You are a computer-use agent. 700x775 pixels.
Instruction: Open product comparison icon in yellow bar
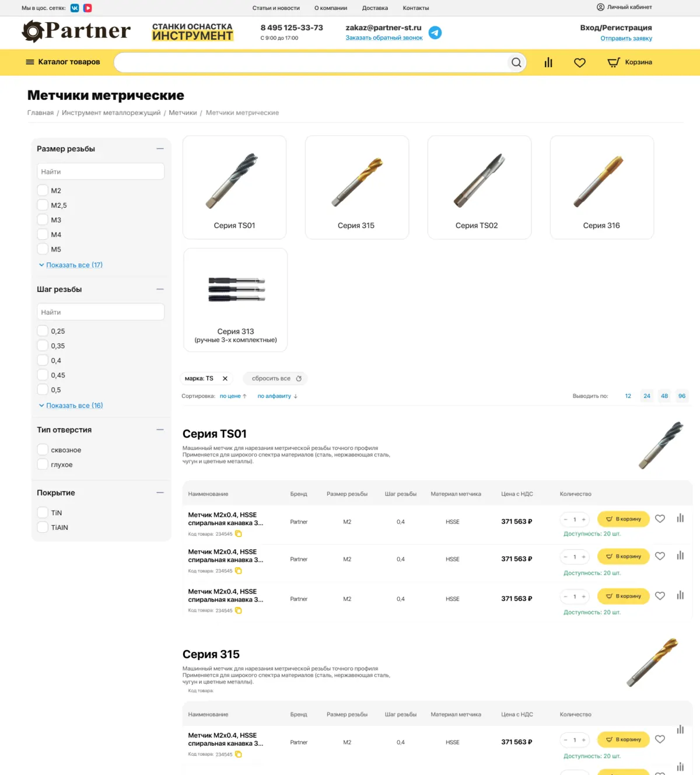pos(548,62)
